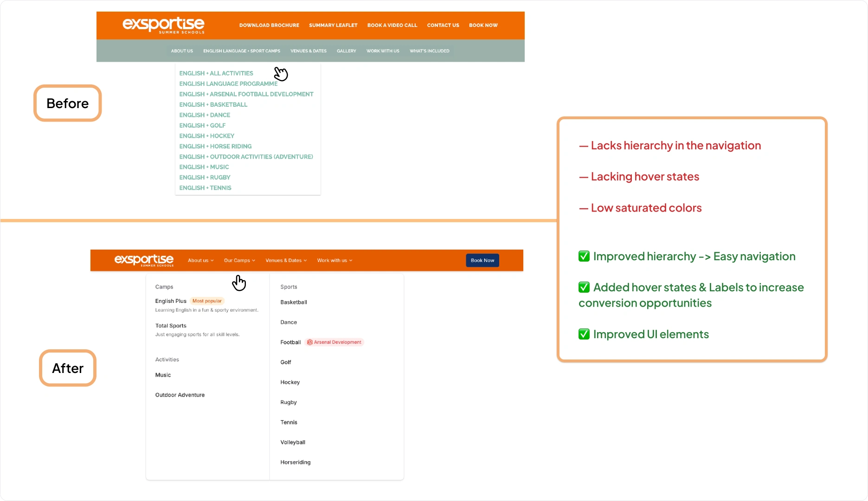
Task: Select the What's Included menu item
Action: [429, 51]
